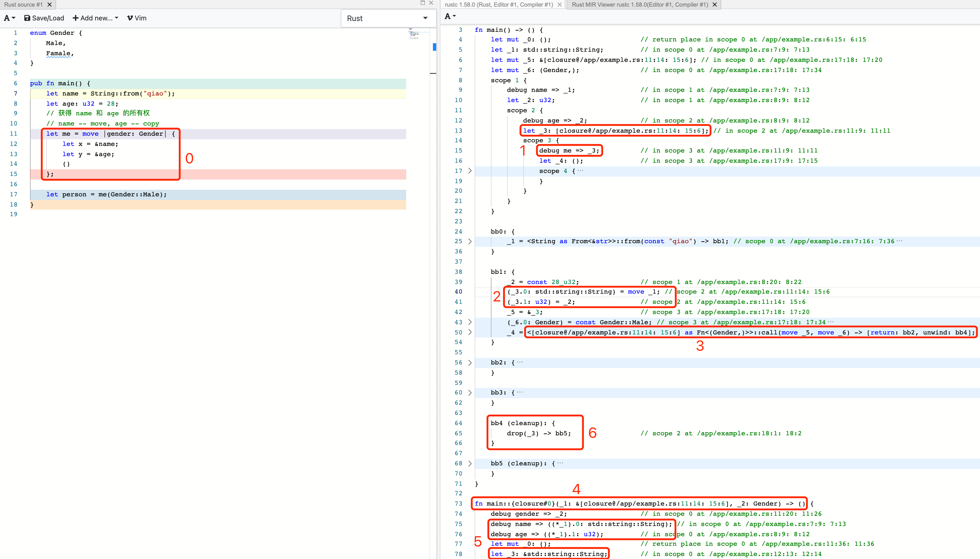
Task: Click 'let name = String::from("qiao");' source line
Action: 111,93
